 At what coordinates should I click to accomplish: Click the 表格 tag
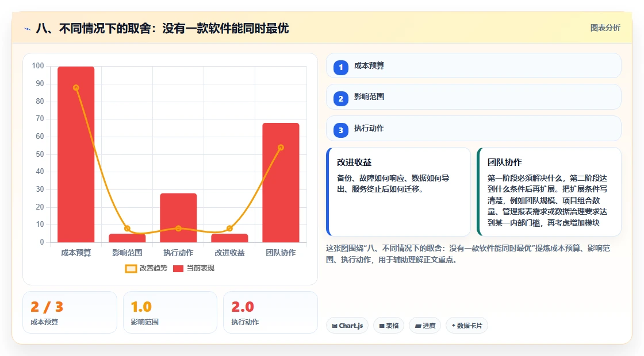pos(389,326)
